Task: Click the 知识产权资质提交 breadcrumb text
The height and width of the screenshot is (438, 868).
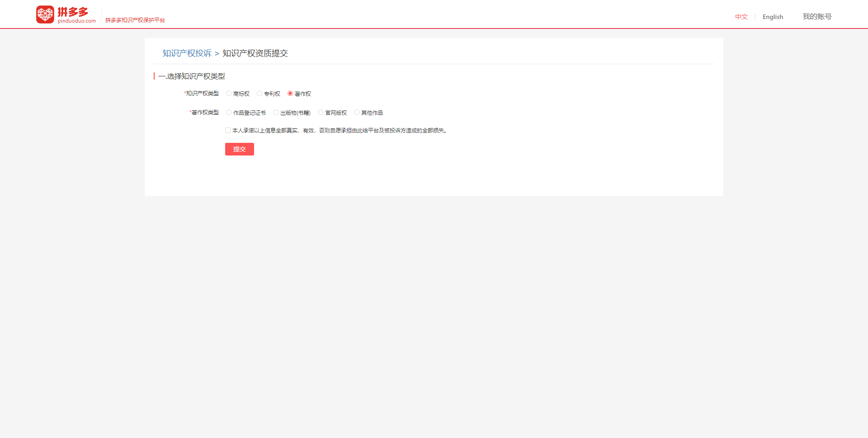Action: (255, 53)
